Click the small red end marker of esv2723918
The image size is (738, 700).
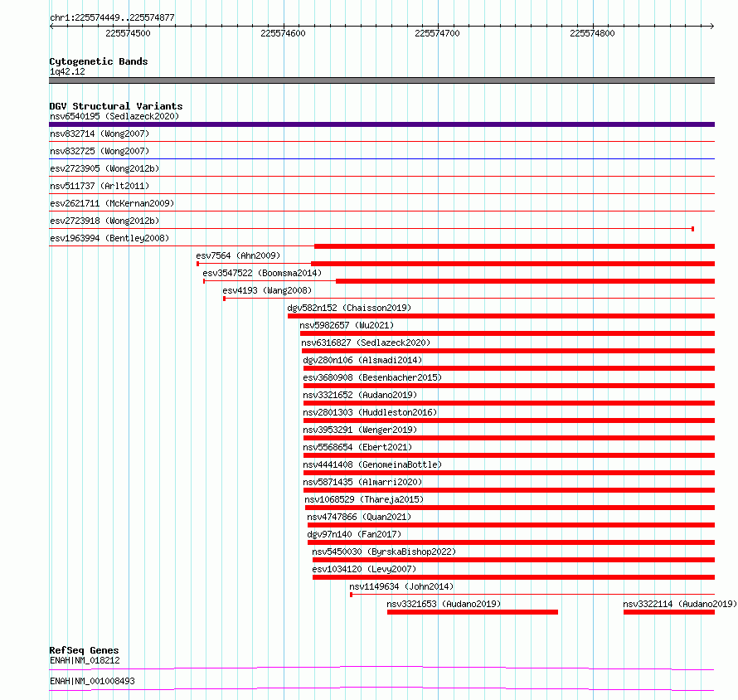(693, 229)
